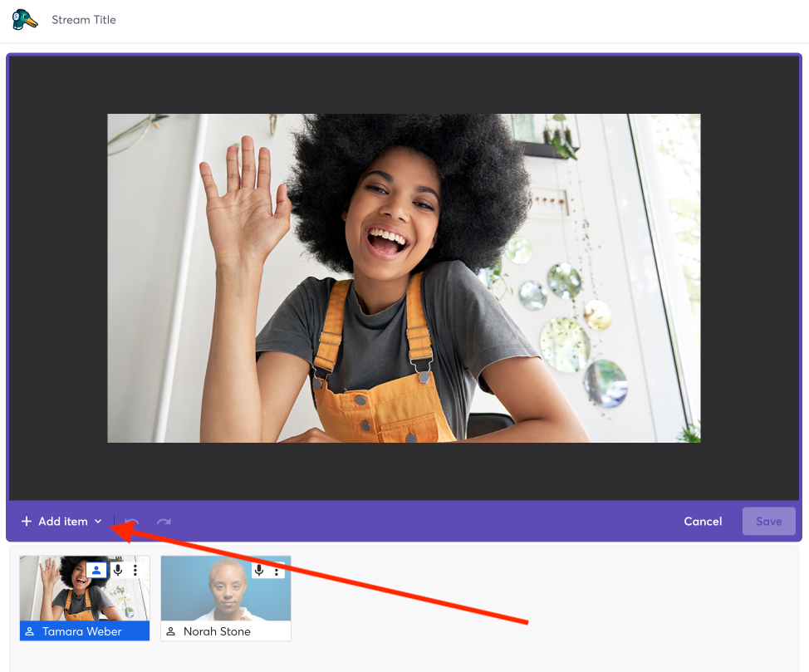Cancel the scene editing
Viewport: 809px width, 672px height.
(703, 522)
